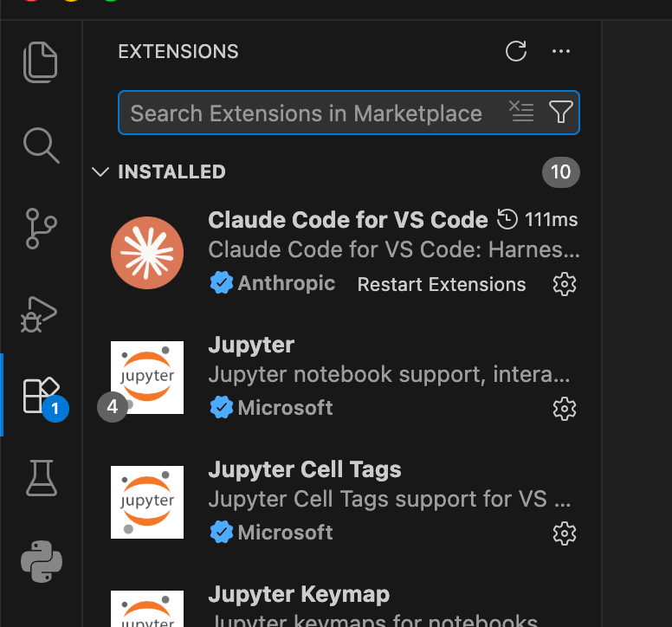The width and height of the screenshot is (672, 627).
Task: Collapse the Installed section chevron
Action: 100,171
